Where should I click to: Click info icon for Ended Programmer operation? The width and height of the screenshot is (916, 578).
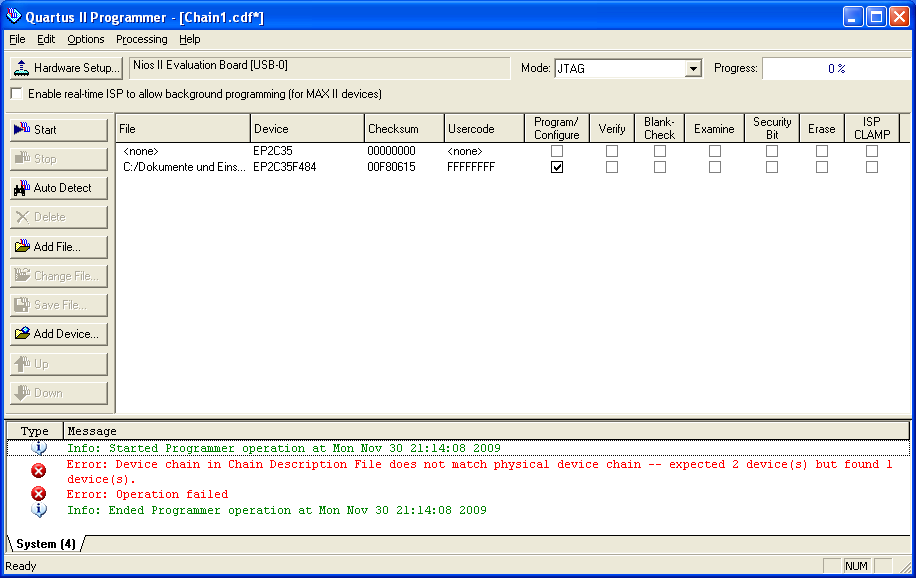pos(39,510)
